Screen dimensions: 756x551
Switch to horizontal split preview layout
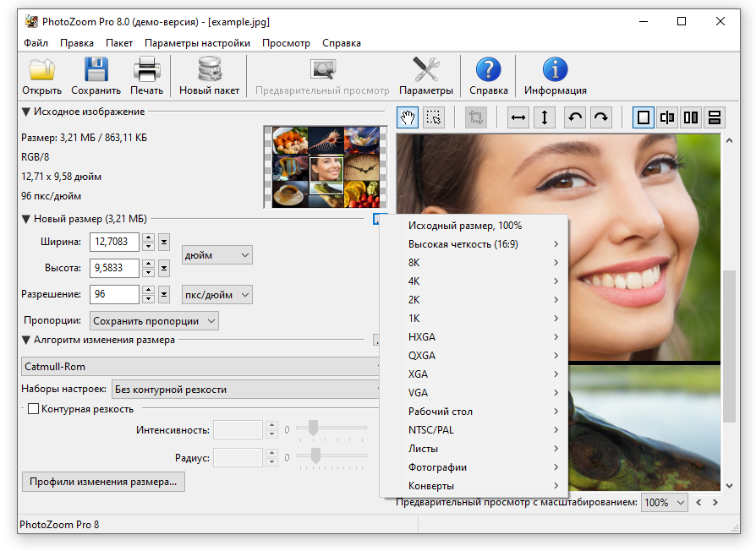(x=715, y=117)
